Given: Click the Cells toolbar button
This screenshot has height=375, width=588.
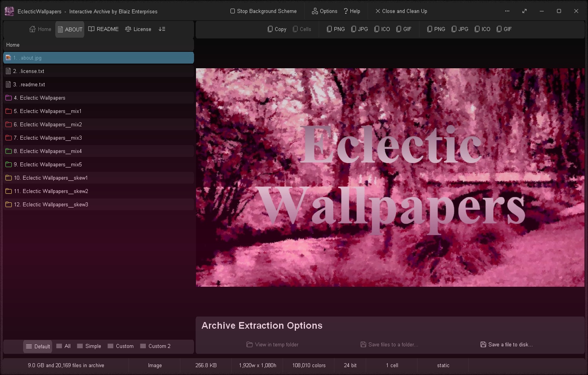Looking at the screenshot, I should pos(302,29).
